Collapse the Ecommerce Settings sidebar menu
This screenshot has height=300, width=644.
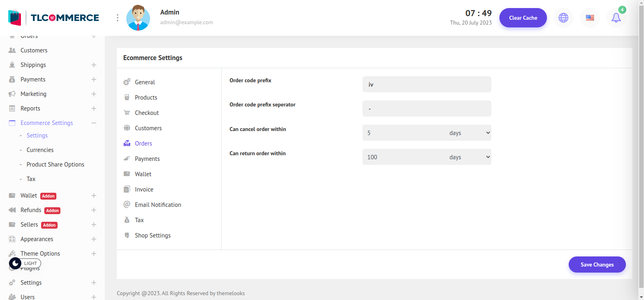pyautogui.click(x=93, y=123)
